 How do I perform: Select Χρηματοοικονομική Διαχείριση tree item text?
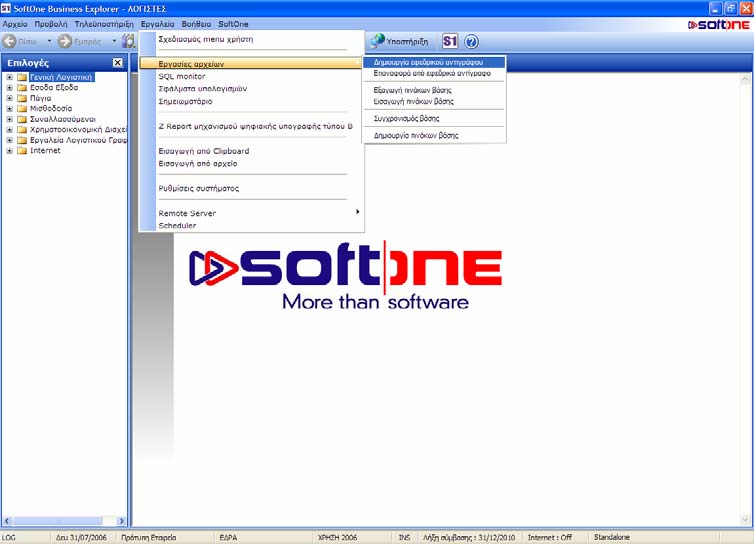coord(78,130)
